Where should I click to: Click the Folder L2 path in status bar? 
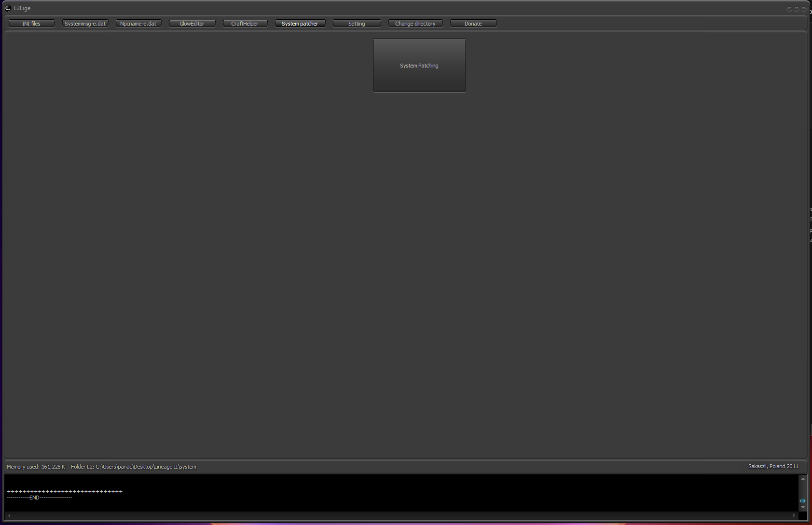134,467
